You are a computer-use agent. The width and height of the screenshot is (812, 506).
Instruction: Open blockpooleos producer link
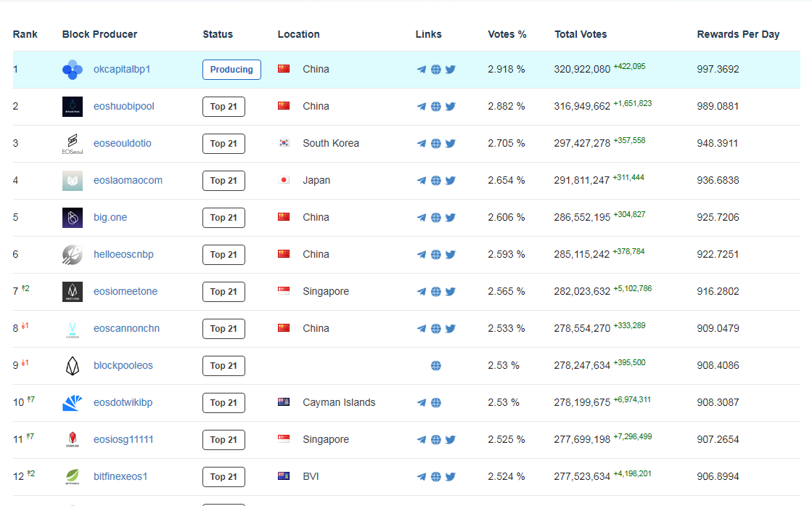[123, 366]
